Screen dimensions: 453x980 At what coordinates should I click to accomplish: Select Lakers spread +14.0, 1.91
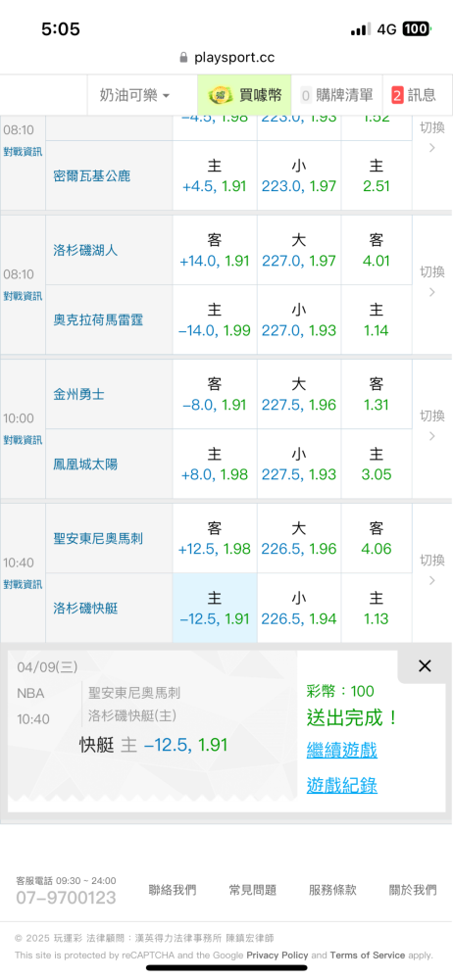(215, 251)
